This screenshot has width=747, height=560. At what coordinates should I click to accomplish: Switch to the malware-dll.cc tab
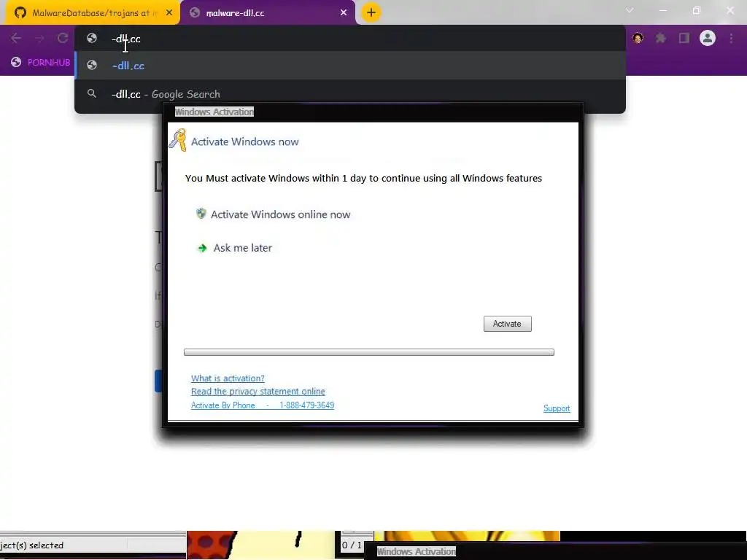[x=268, y=13]
